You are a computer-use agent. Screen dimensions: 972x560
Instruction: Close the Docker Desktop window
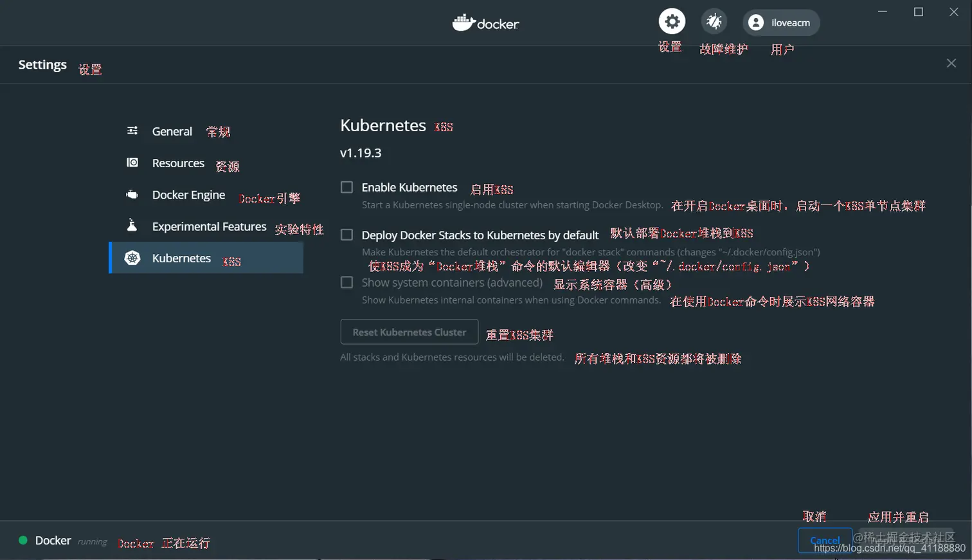954,12
